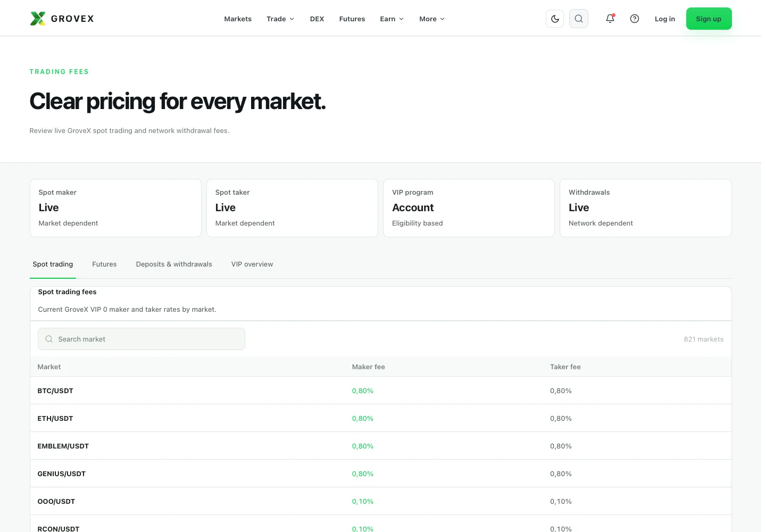Open notifications bell
The width and height of the screenshot is (766, 532).
[610, 19]
